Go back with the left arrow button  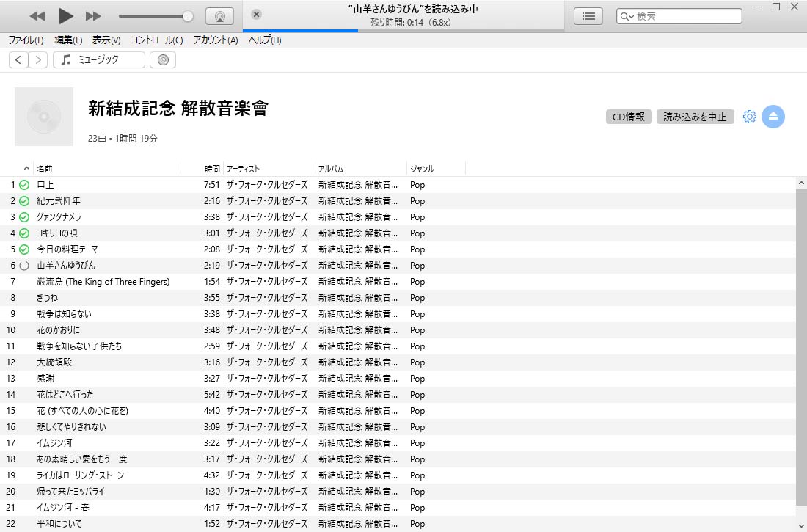tap(19, 60)
